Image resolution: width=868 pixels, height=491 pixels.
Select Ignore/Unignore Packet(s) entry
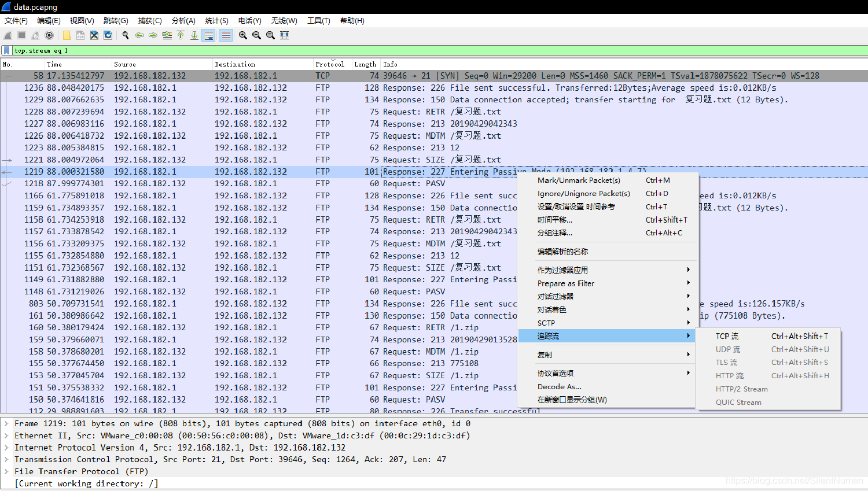[x=607, y=194]
